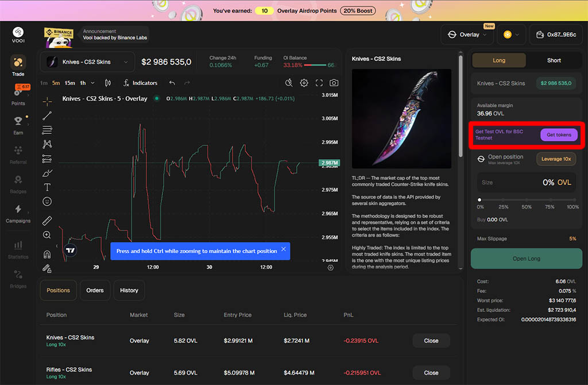Activate the chart zoom-in tool
Screen dimensions: 588x385
(x=47, y=235)
